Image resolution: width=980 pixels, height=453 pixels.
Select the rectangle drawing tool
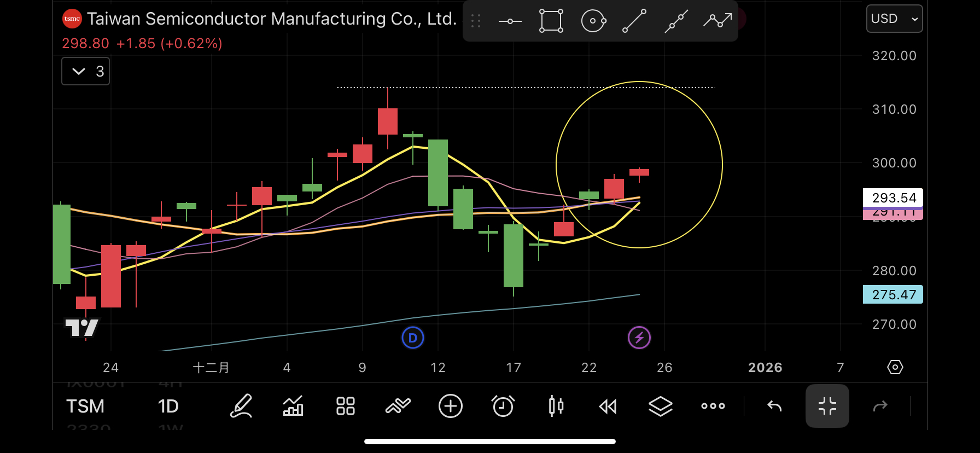[x=551, y=21]
